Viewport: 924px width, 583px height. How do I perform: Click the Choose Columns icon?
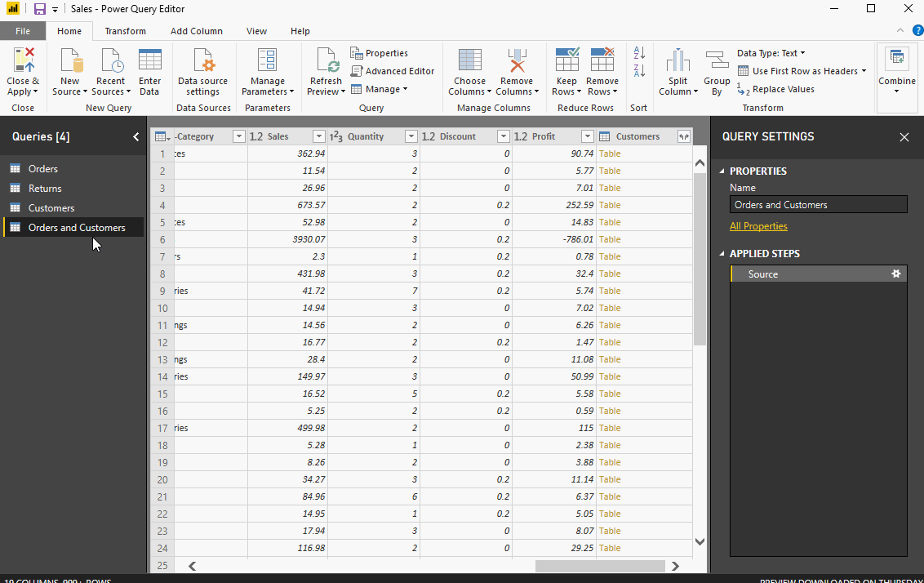(469, 60)
